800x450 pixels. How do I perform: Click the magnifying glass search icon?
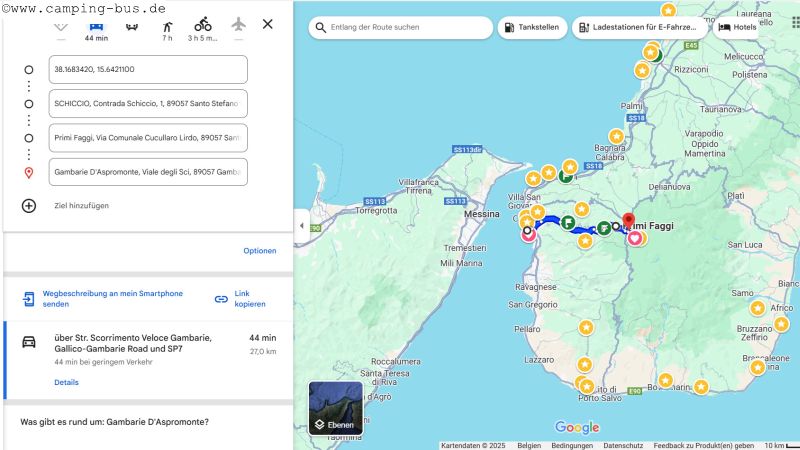[320, 28]
